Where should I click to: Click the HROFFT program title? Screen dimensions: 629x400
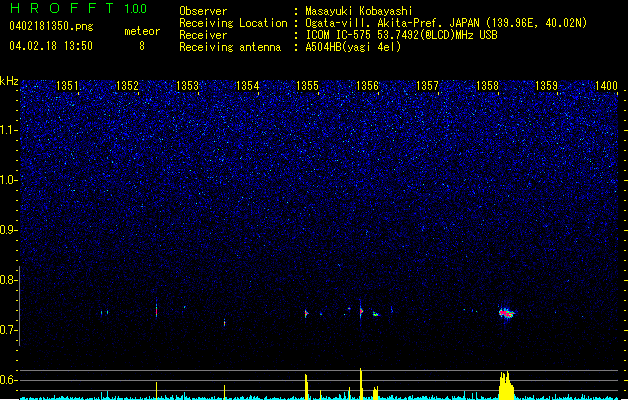tap(62, 8)
